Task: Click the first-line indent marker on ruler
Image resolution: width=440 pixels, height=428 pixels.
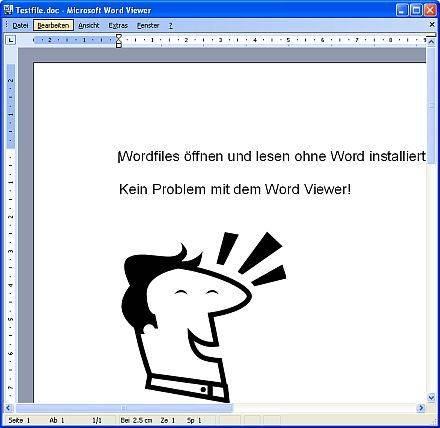Action: click(119, 37)
